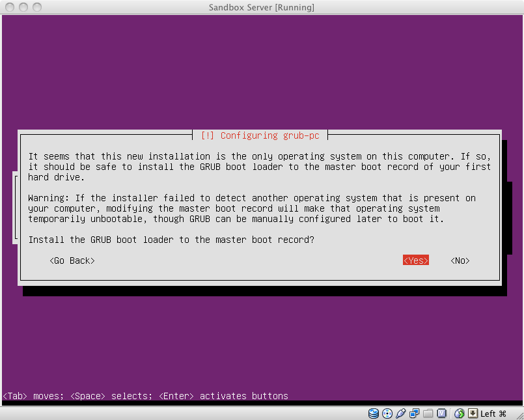Click the mouse integration globe indicator
The width and height of the screenshot is (524, 420).
pyautogui.click(x=460, y=413)
